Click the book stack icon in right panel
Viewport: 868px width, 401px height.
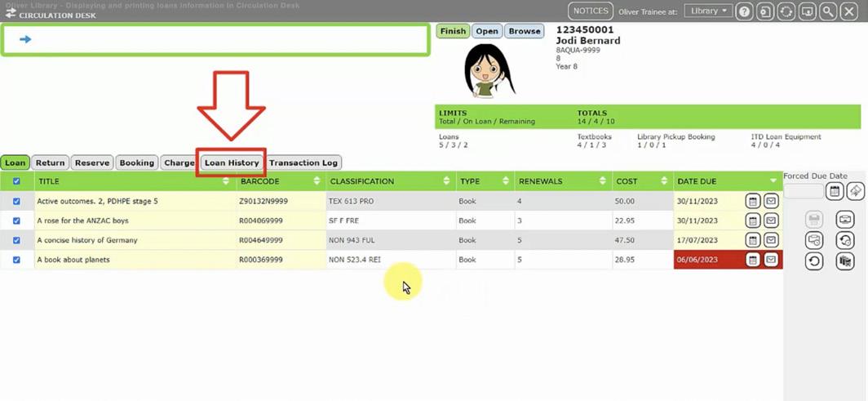click(845, 261)
